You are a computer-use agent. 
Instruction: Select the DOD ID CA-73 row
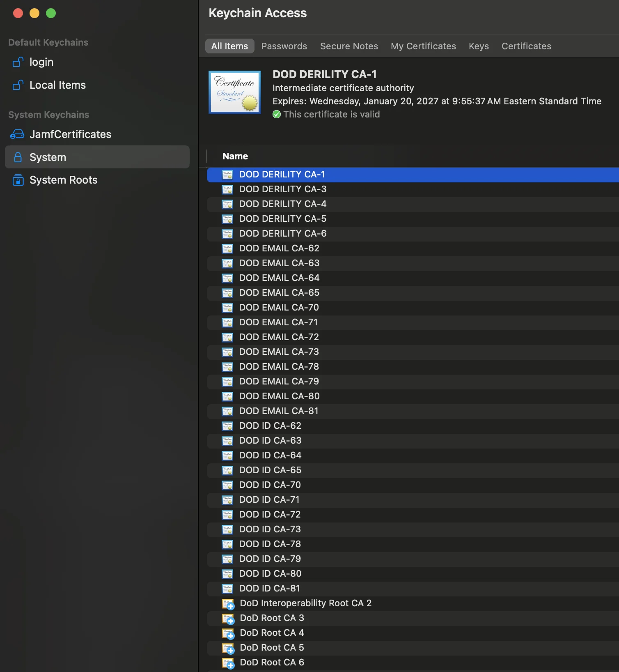[413, 529]
